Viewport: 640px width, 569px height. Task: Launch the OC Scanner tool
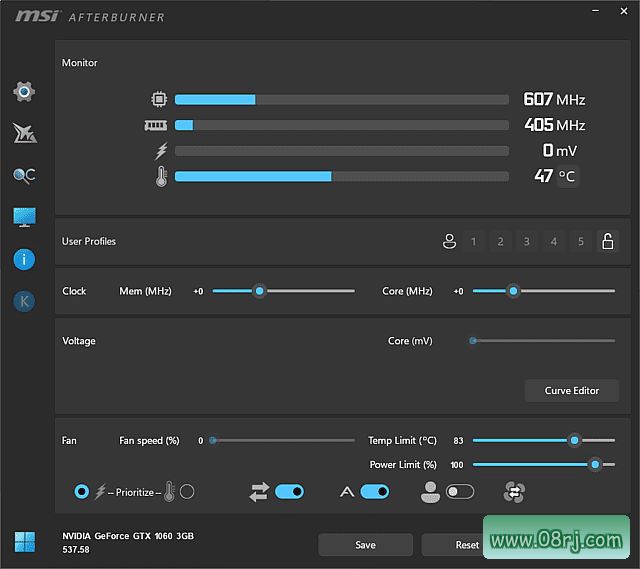24,176
